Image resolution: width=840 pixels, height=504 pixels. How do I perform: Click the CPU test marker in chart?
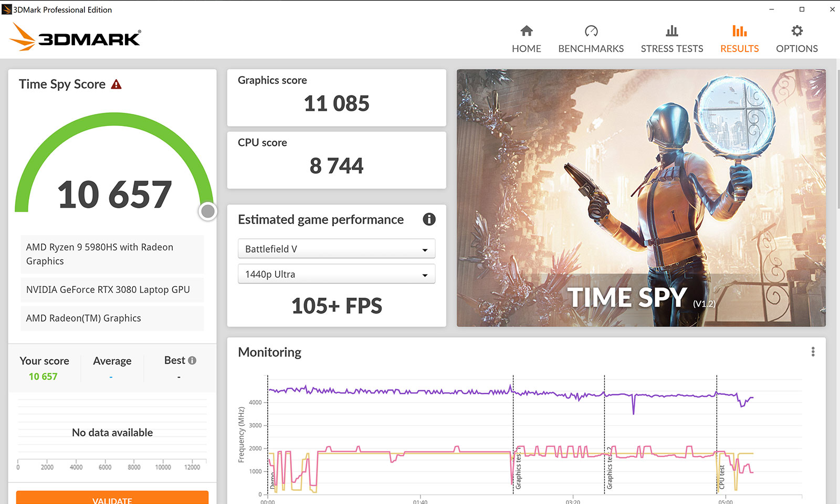tap(722, 477)
